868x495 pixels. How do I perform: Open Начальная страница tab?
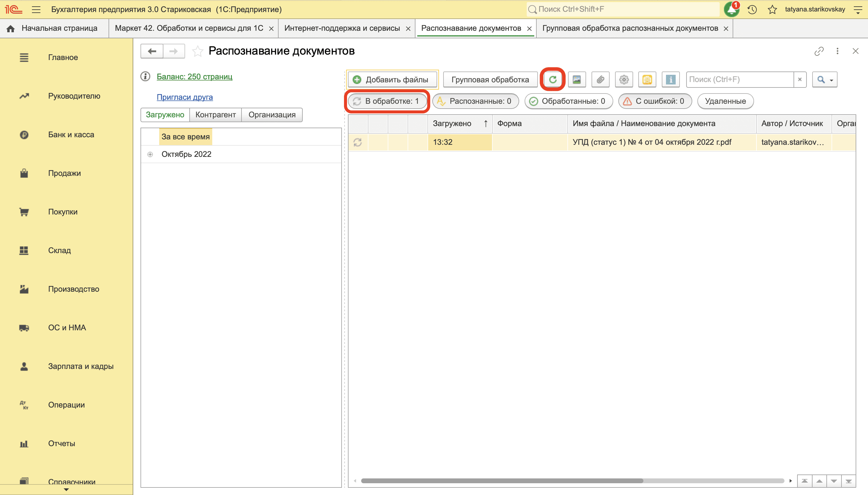[x=54, y=28]
